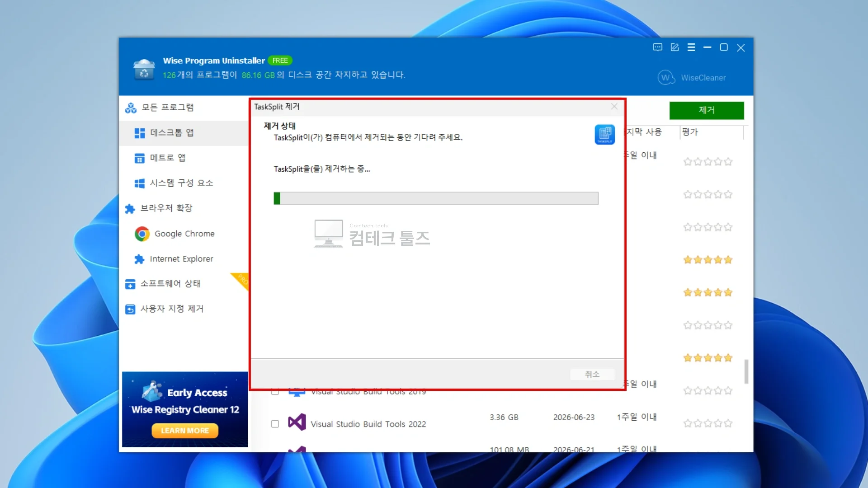This screenshot has width=868, height=488.
Task: Click the uninstall progress bar
Action: click(x=436, y=198)
